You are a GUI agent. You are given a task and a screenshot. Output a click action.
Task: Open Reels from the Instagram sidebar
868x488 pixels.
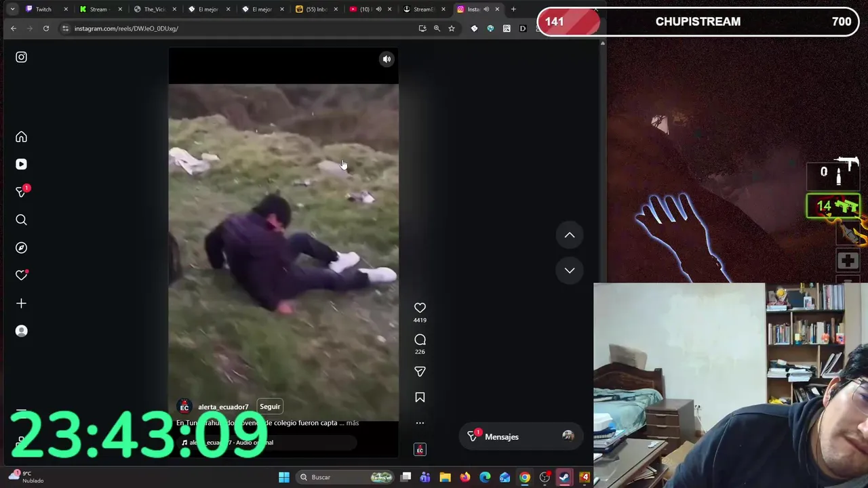pos(21,164)
